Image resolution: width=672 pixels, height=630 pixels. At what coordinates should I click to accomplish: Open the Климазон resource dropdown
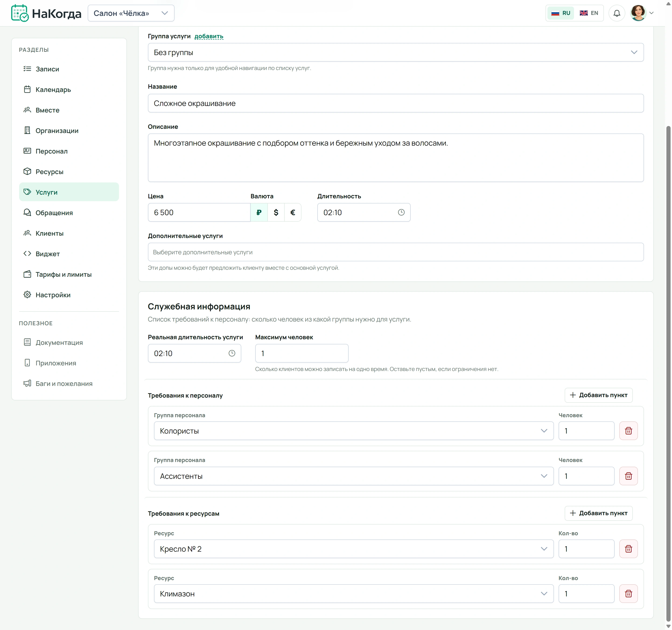click(x=353, y=594)
